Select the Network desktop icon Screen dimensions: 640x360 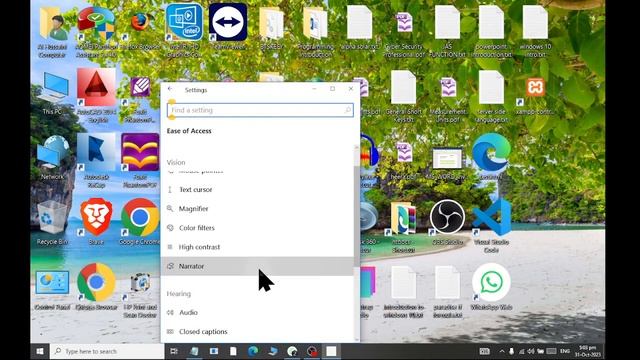(x=52, y=158)
